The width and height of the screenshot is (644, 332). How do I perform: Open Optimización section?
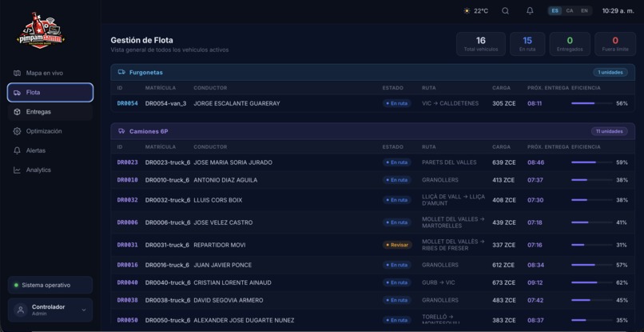point(50,131)
